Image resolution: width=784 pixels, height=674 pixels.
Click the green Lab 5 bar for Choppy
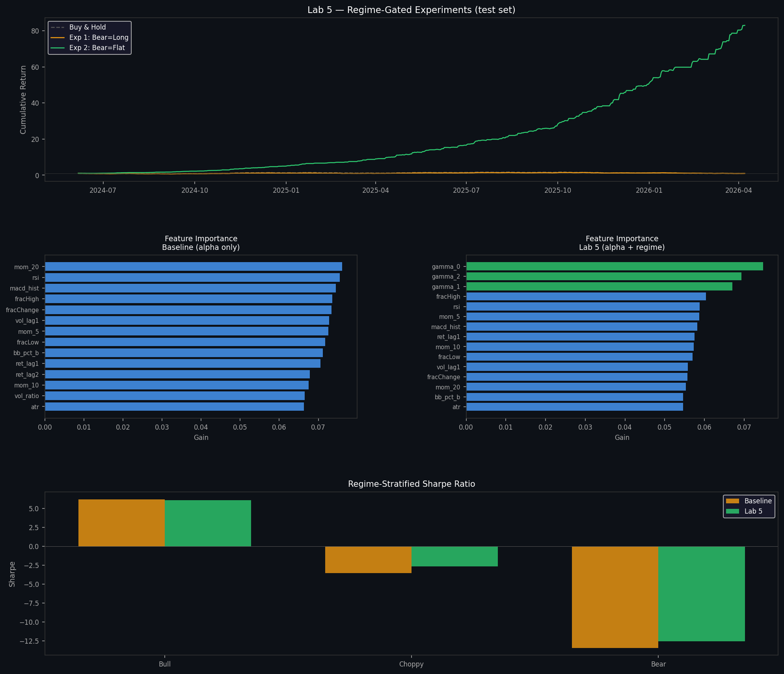point(454,557)
